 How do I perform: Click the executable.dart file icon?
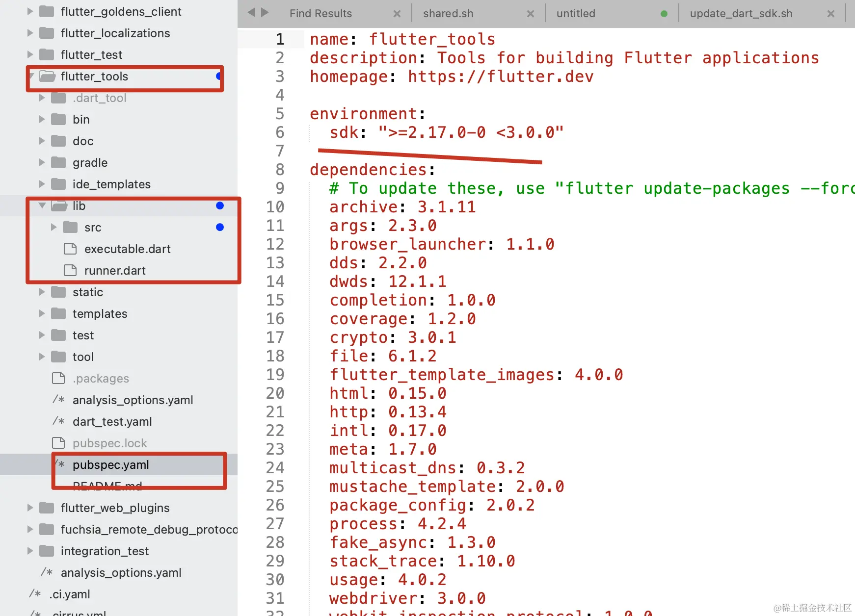[70, 249]
